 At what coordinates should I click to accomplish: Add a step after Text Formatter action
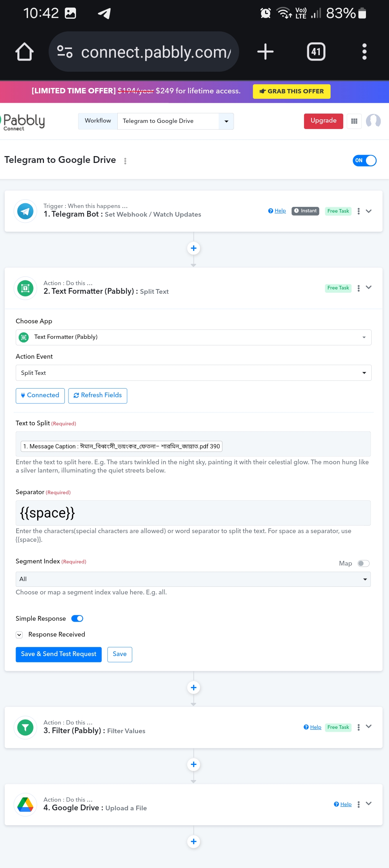point(193,687)
